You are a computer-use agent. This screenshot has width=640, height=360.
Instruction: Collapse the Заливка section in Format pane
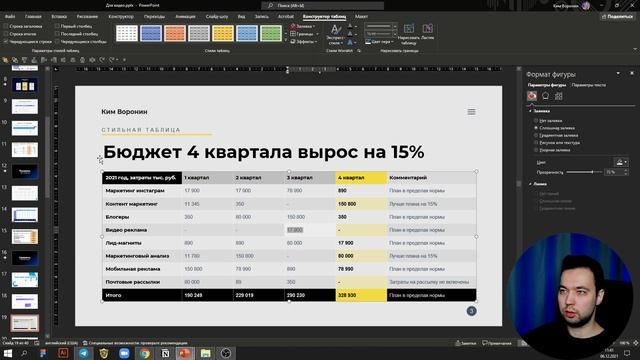coord(530,111)
